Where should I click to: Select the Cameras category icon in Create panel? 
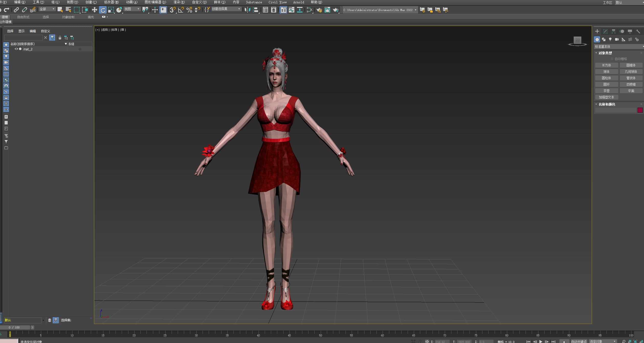point(617,39)
